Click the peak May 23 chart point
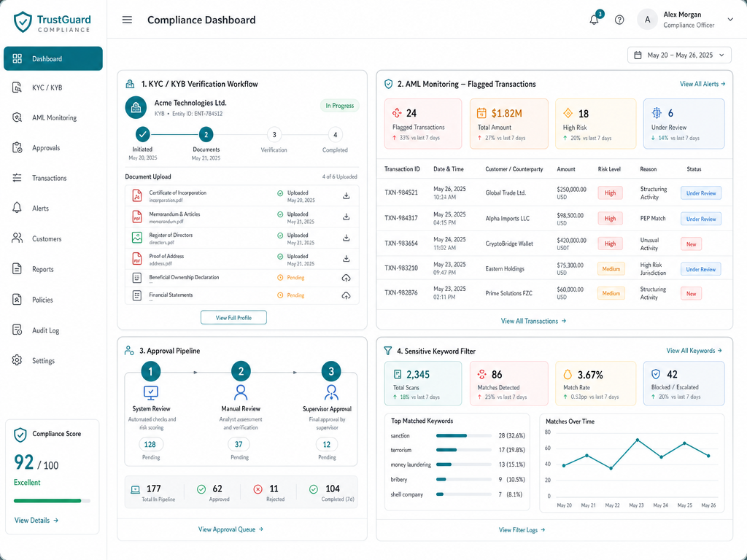747x560 pixels. pyautogui.click(x=638, y=440)
